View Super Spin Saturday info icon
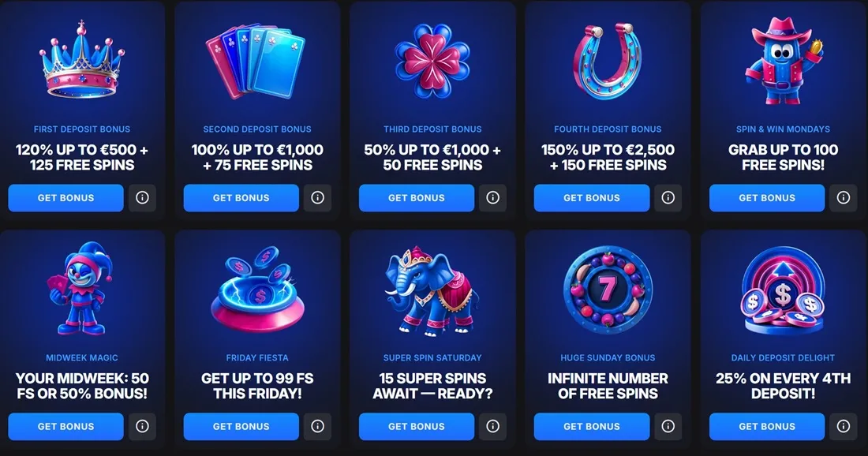The height and width of the screenshot is (456, 868). [492, 426]
